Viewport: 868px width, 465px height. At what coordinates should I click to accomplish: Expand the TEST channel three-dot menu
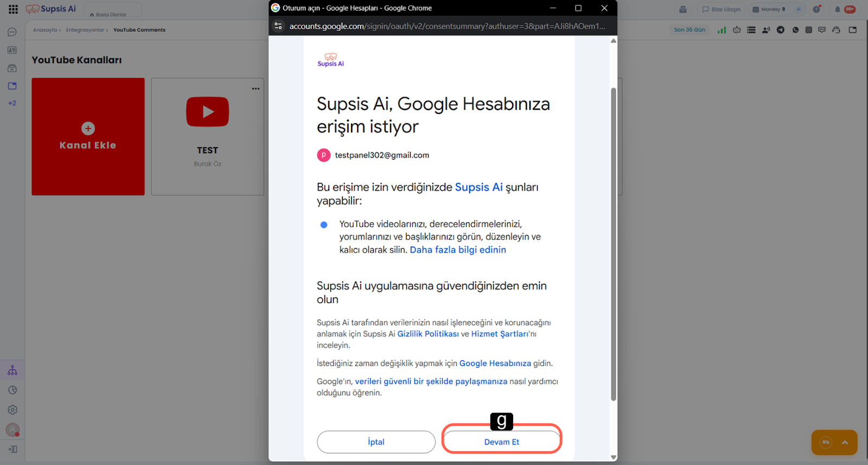tap(256, 88)
